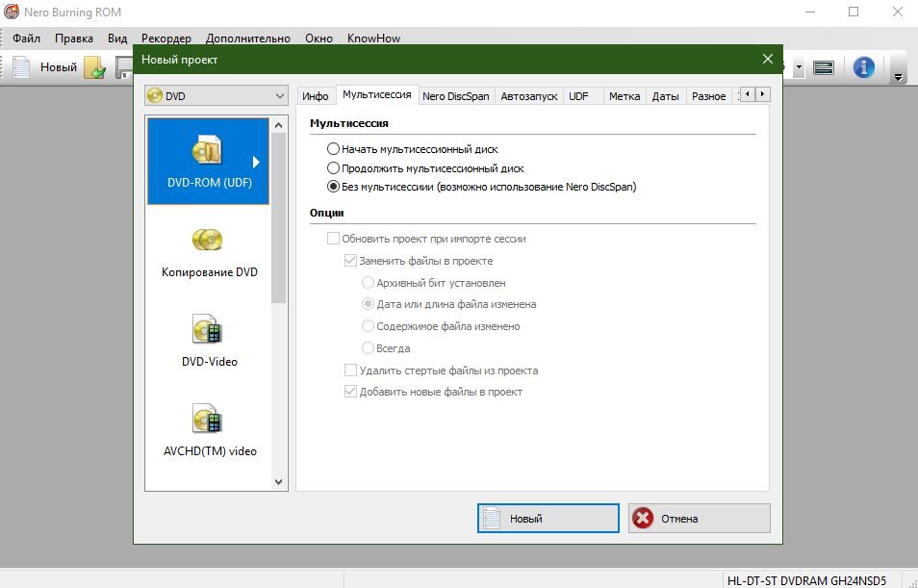This screenshot has width=918, height=588.
Task: Click the open folder toolbar icon
Action: tap(95, 67)
